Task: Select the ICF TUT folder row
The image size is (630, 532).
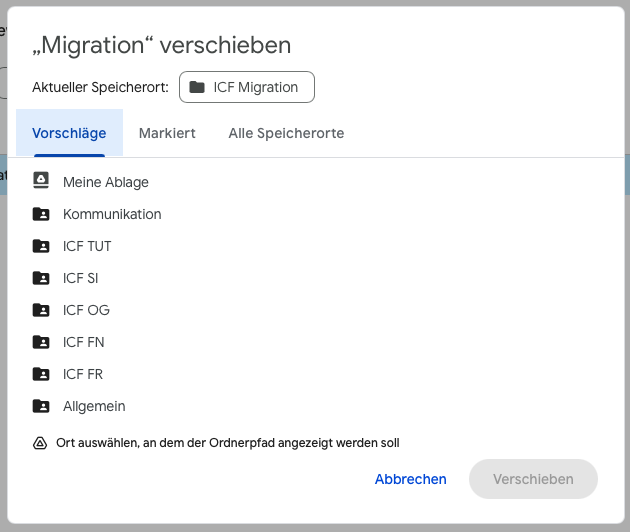Action: (87, 246)
